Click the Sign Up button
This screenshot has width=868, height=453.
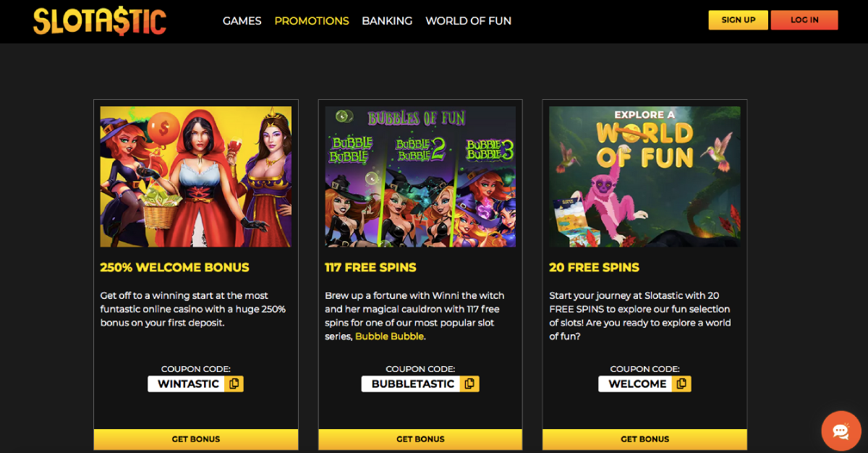coord(739,20)
